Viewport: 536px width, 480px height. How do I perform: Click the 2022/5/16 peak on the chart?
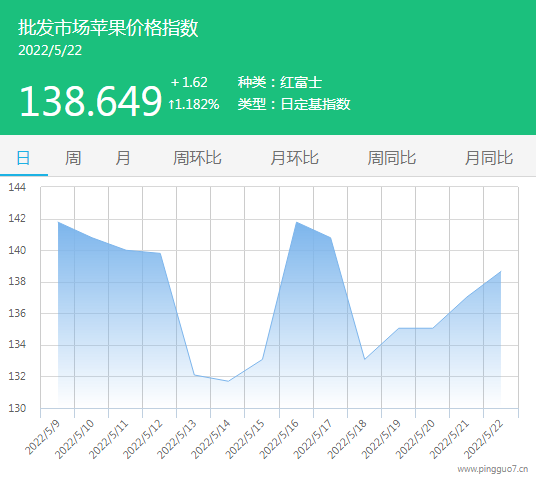coord(297,222)
